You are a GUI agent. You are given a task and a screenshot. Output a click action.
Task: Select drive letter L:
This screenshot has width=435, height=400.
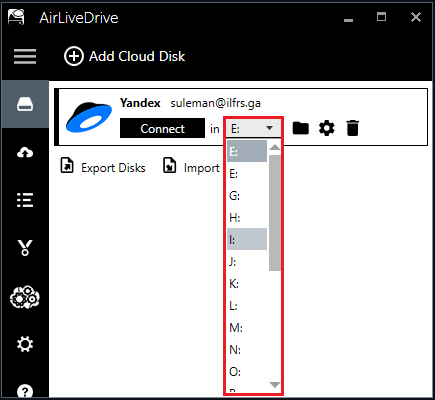(247, 305)
